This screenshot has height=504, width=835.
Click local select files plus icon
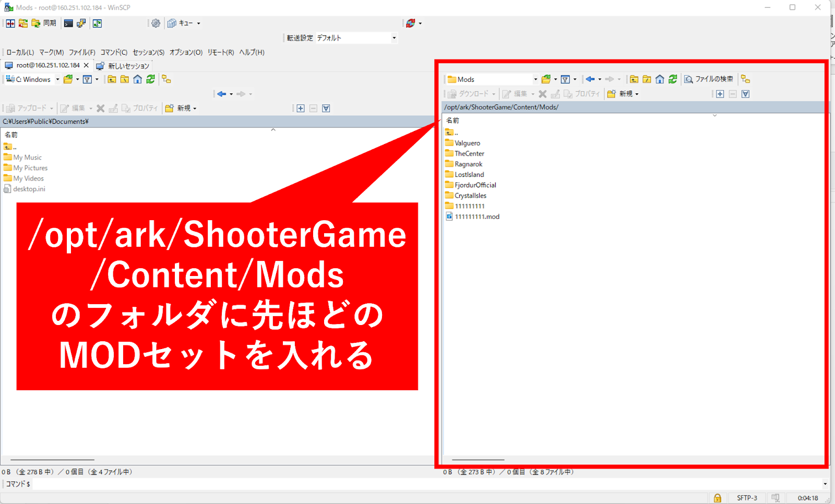(301, 109)
